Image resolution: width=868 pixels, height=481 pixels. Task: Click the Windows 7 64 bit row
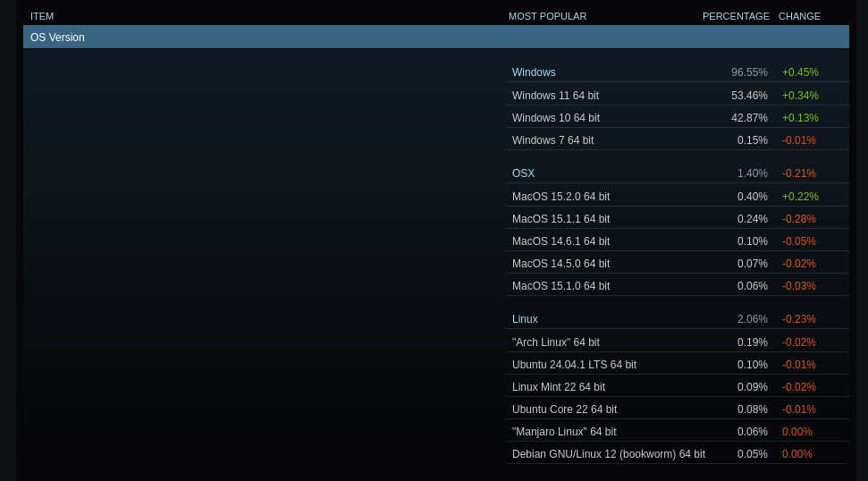coord(677,140)
